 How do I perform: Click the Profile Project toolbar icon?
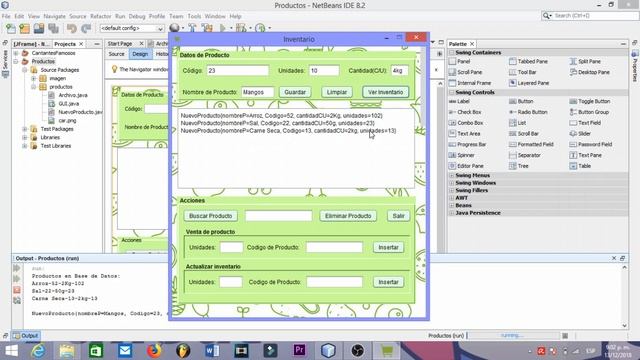260,28
